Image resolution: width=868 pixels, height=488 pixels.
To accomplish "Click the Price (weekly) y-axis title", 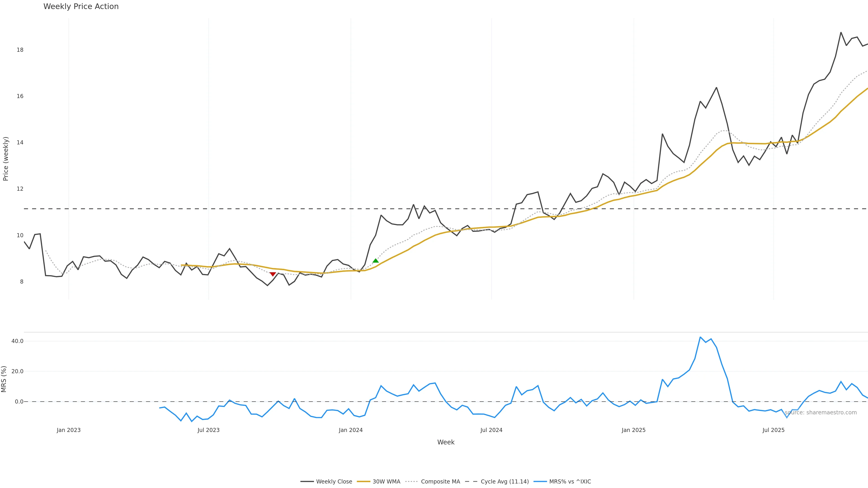I will (x=6, y=159).
